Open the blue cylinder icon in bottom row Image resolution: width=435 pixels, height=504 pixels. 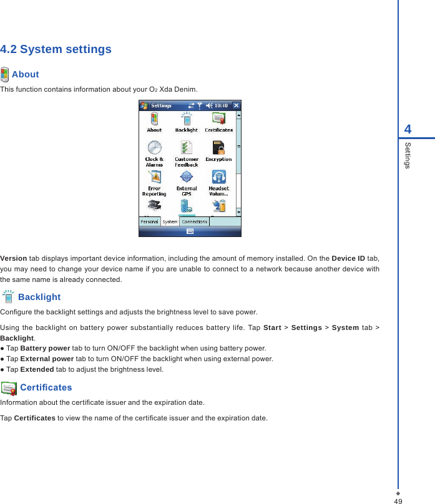(x=187, y=206)
